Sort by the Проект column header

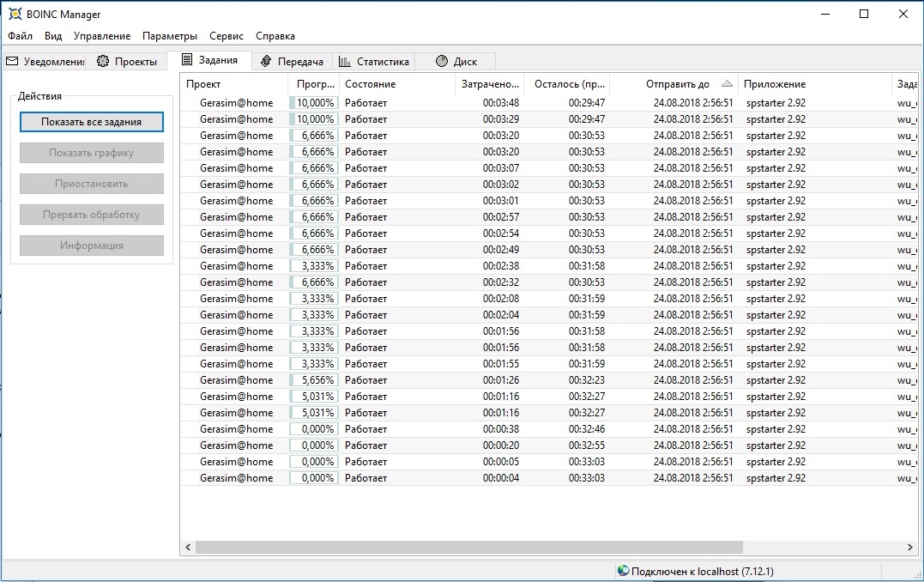point(234,84)
